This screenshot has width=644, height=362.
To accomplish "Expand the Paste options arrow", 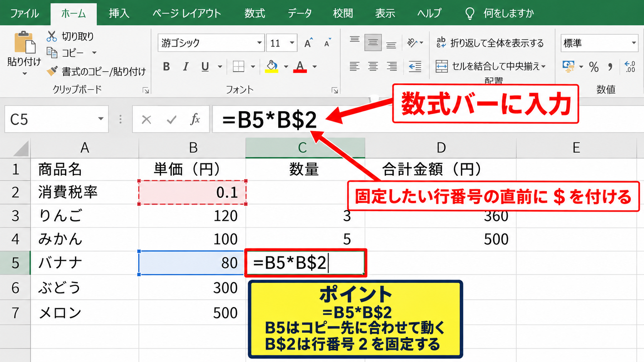I will (x=25, y=73).
